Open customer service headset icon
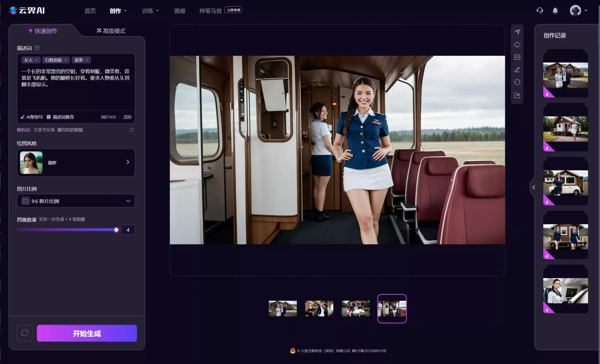Viewport: 600px width, 364px height. coord(540,11)
